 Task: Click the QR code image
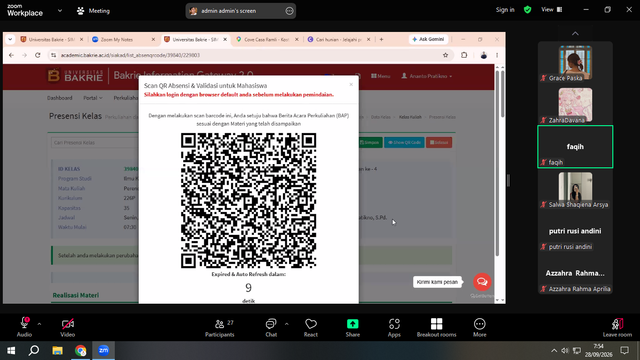(x=248, y=200)
